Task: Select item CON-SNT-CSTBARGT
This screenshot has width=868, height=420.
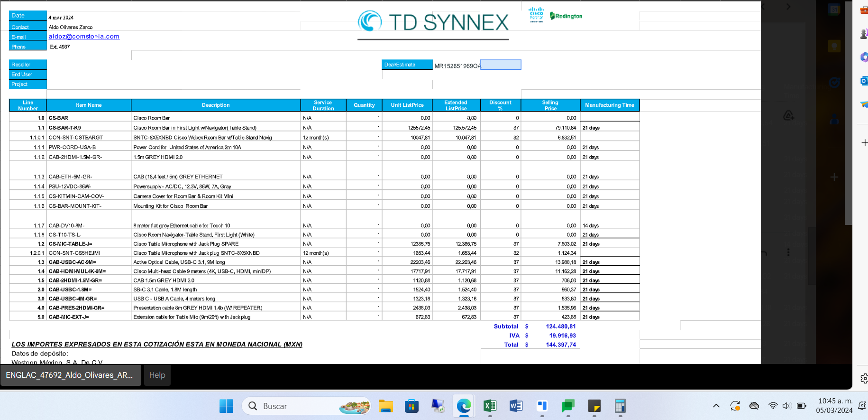Action: 75,138
